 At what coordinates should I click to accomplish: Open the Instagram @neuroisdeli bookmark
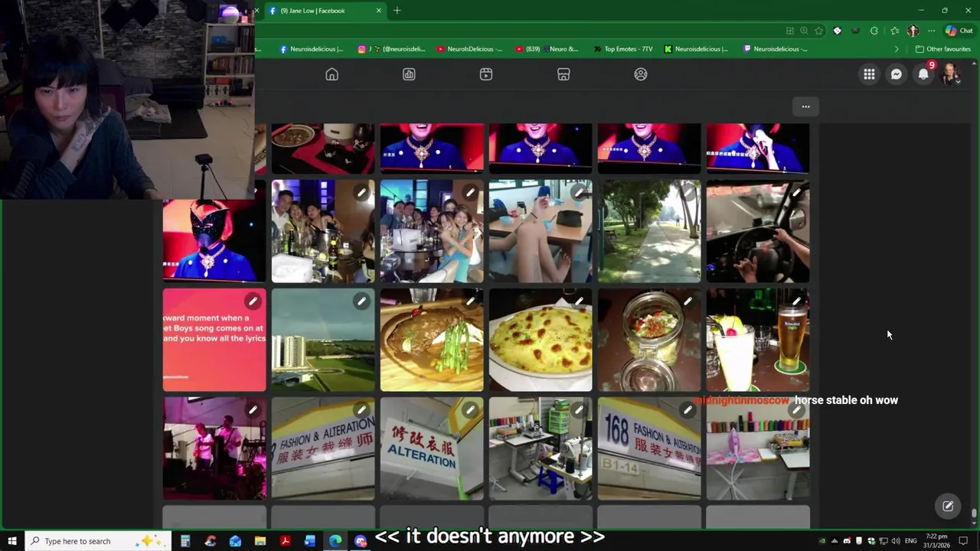391,49
